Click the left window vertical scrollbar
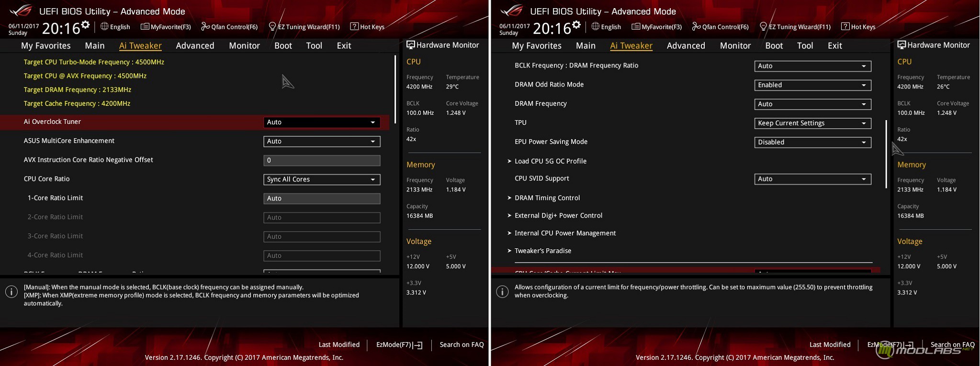The height and width of the screenshot is (366, 980). pos(395,89)
